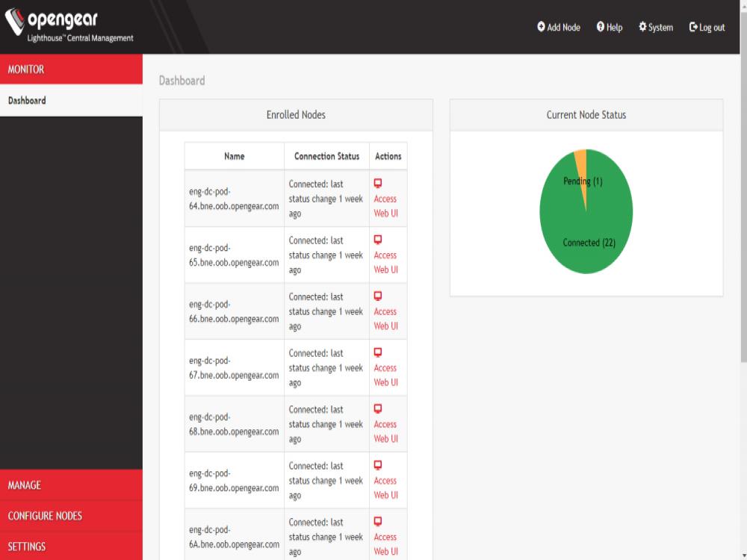747x560 pixels.
Task: Open the System menu text
Action: (x=660, y=28)
